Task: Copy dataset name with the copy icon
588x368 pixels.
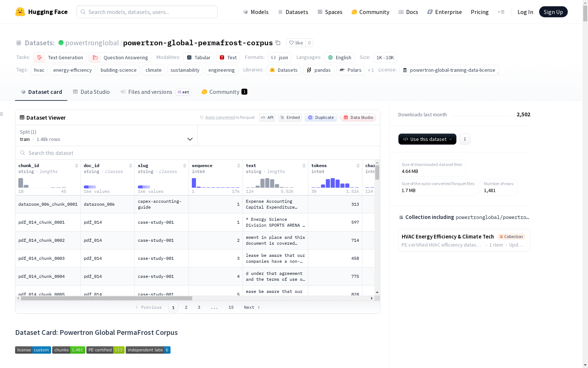Action: pyautogui.click(x=278, y=43)
